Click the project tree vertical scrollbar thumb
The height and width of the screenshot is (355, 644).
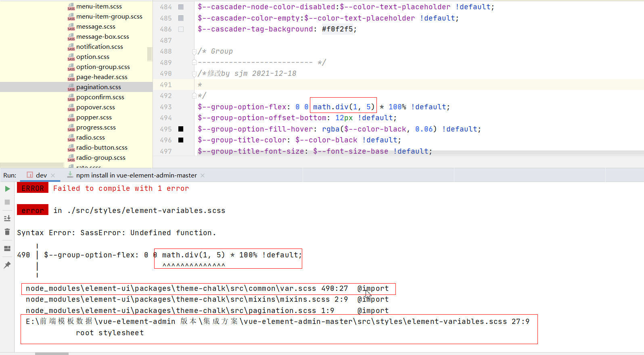tap(150, 54)
